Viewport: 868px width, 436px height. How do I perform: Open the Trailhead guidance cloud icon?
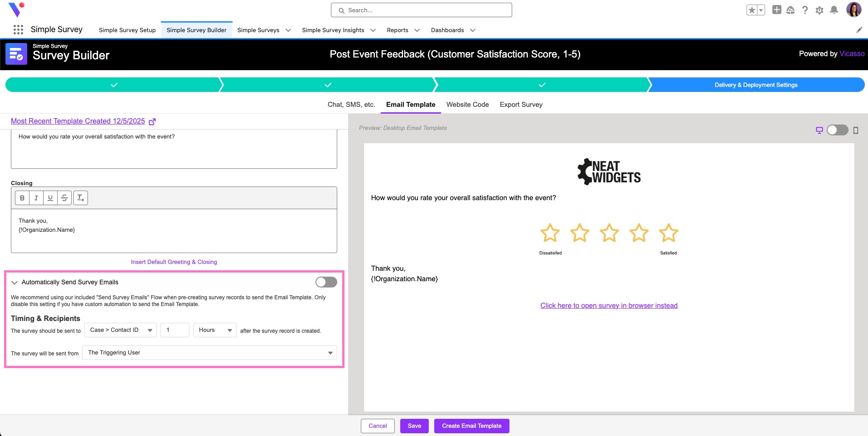click(x=790, y=10)
